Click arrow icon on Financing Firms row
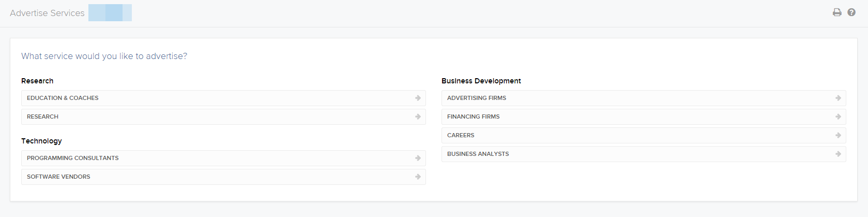 pos(838,117)
